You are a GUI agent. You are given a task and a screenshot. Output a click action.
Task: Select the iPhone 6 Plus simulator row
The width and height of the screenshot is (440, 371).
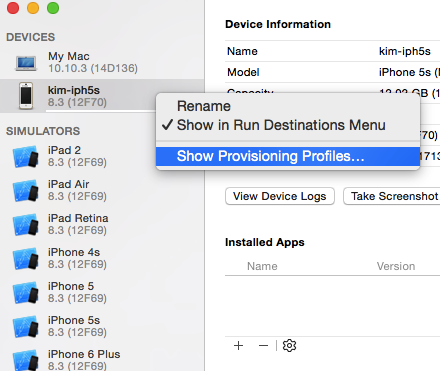[102, 358]
